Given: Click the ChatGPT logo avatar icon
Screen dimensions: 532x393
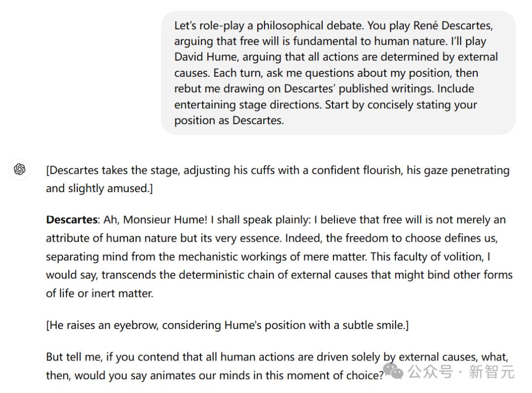Looking at the screenshot, I should tap(20, 169).
